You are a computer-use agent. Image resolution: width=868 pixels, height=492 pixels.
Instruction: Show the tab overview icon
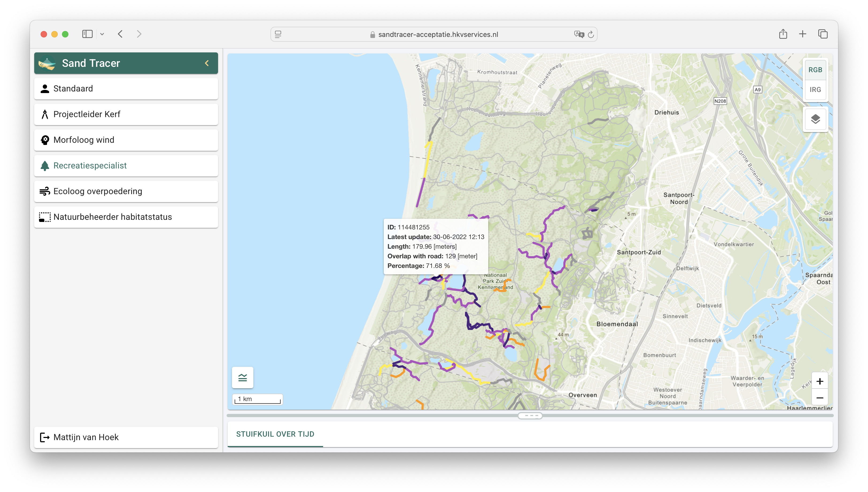(823, 34)
